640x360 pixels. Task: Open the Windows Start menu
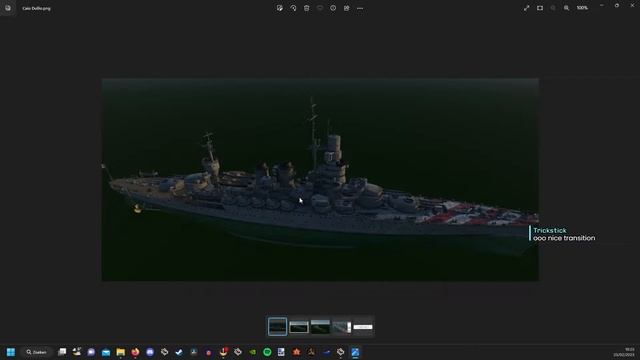pyautogui.click(x=11, y=352)
